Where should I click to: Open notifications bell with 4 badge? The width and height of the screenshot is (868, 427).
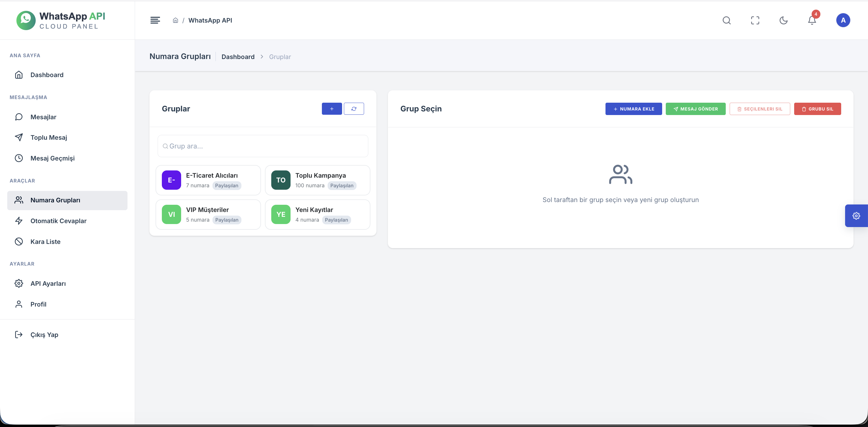(812, 20)
